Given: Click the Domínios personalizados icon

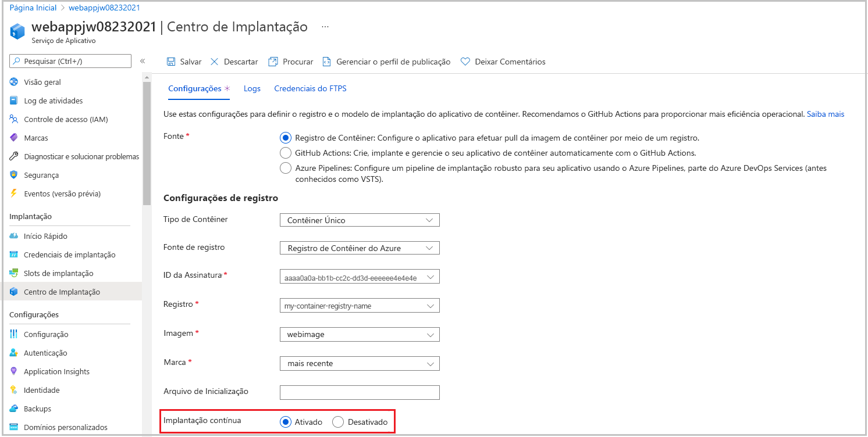Looking at the screenshot, I should 14,427.
